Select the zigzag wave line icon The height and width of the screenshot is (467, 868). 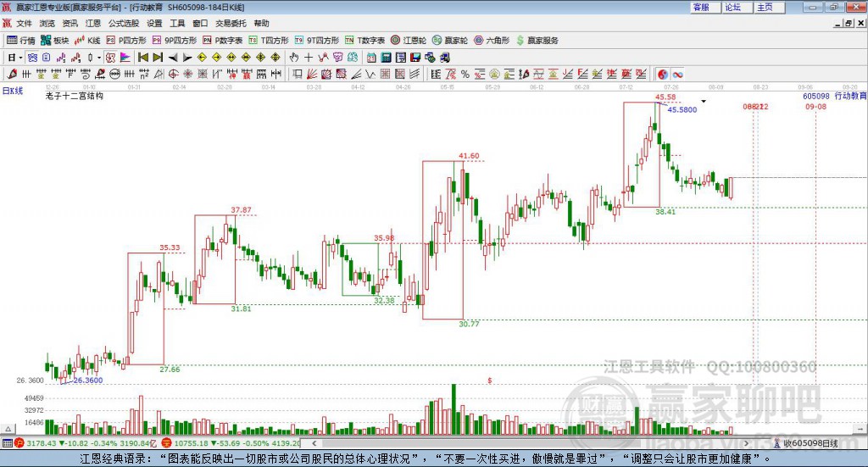click(x=371, y=74)
